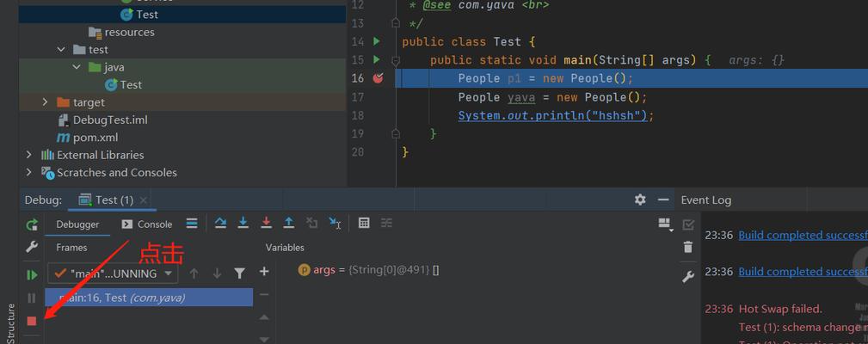The image size is (868, 344).
Task: Open Event Log settings wrench
Action: click(x=688, y=277)
